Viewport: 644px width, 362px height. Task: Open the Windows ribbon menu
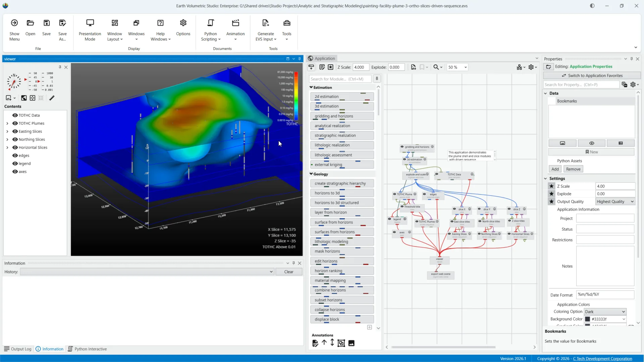tap(136, 30)
